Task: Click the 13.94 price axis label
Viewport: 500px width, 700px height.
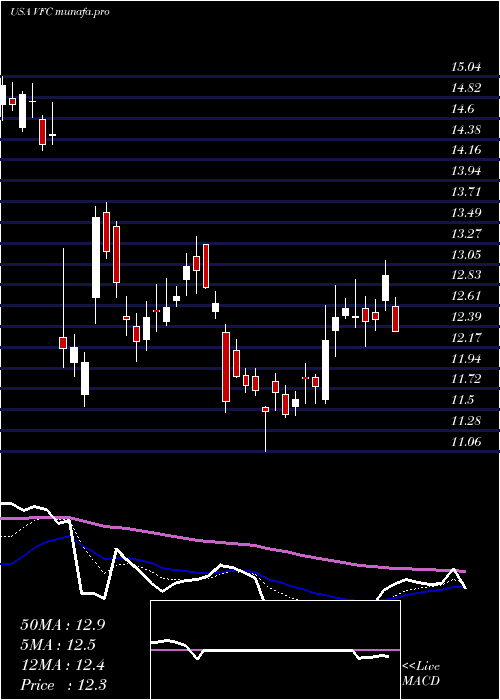Action: coord(466,171)
